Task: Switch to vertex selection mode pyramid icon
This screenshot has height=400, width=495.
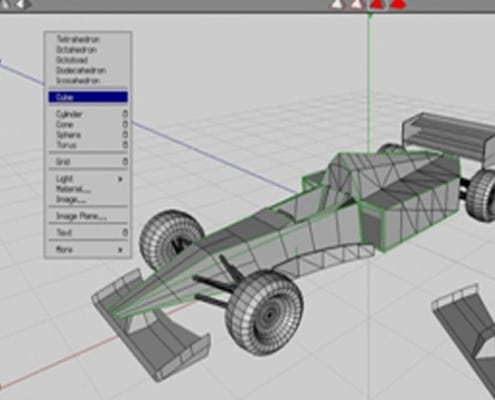Action: pos(337,4)
